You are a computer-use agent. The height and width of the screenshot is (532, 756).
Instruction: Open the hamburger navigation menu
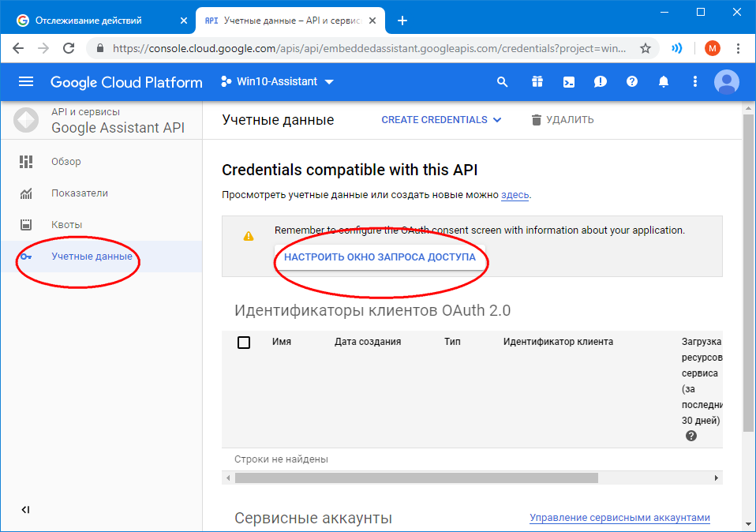click(x=26, y=82)
